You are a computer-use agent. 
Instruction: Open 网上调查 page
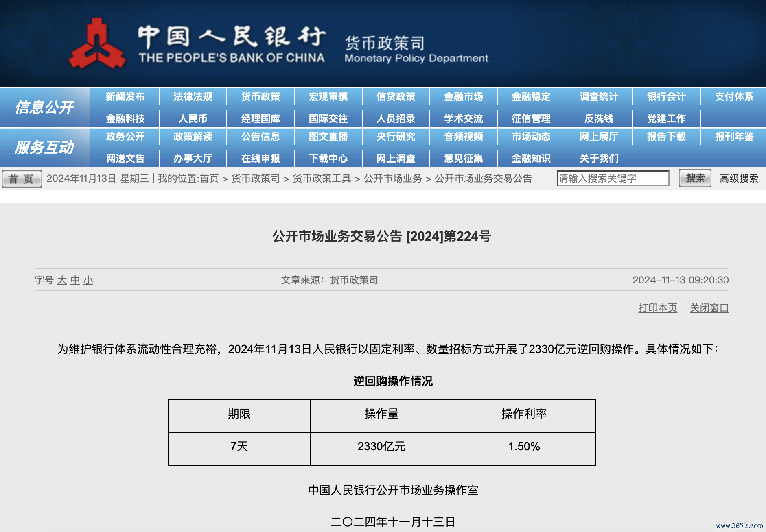396,159
